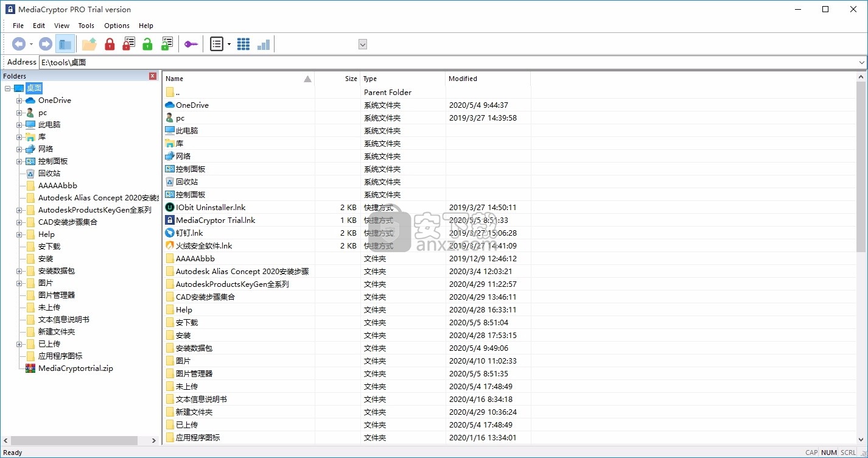The width and height of the screenshot is (868, 458).
Task: Click the 此电脑 monitor icon in the file list
Action: [x=170, y=131]
